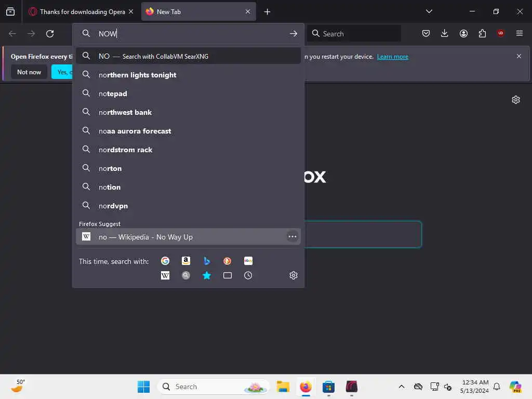532x399 pixels.
Task: Open Firefox account menu
Action: 463,33
